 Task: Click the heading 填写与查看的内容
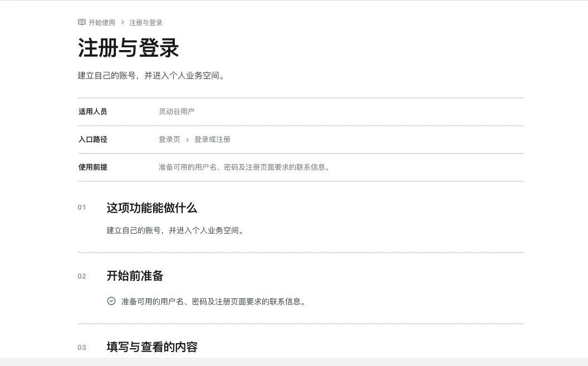[152, 347]
